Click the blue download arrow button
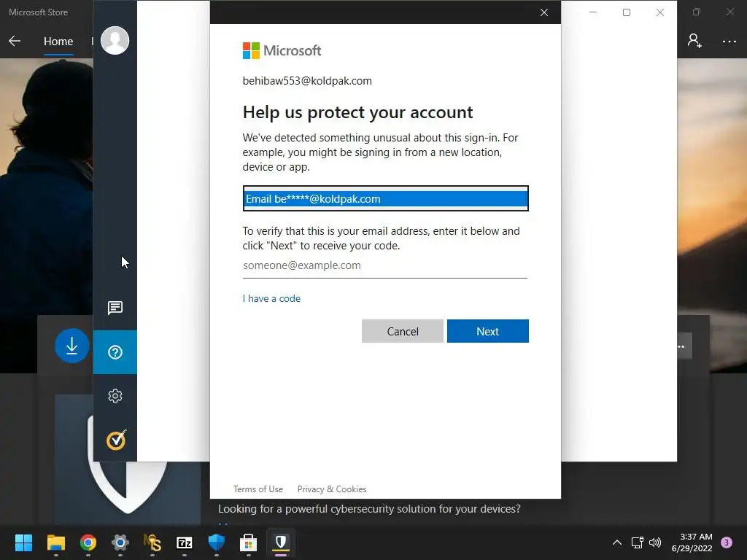The width and height of the screenshot is (747, 560). pos(72,346)
